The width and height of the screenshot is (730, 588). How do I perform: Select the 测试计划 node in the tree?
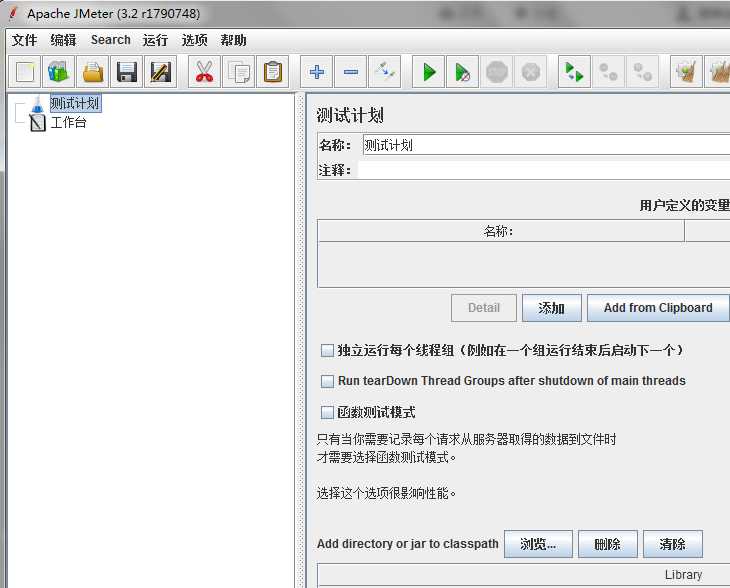[x=75, y=103]
